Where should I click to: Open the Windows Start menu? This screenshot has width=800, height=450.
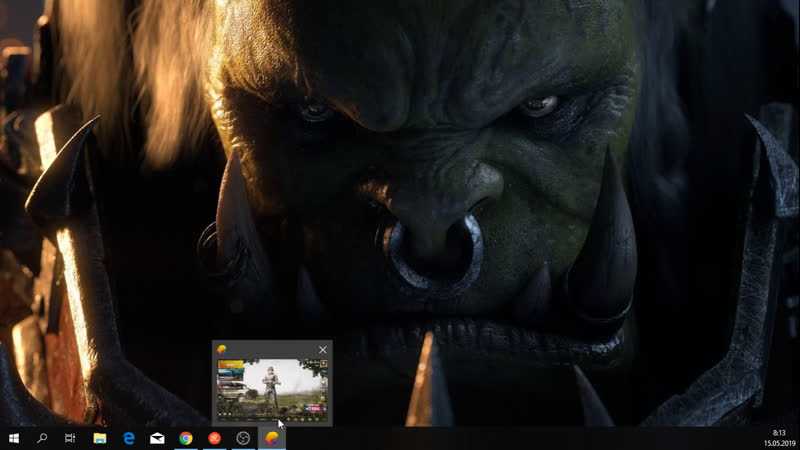(x=14, y=438)
